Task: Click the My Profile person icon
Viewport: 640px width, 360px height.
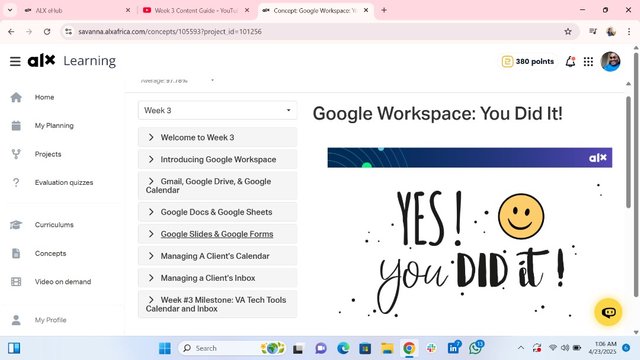Action: click(x=16, y=320)
